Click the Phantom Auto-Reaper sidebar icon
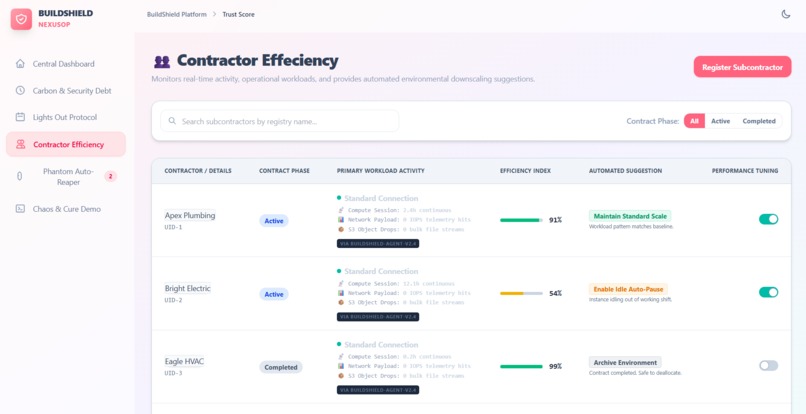The image size is (806, 414). coord(20,176)
